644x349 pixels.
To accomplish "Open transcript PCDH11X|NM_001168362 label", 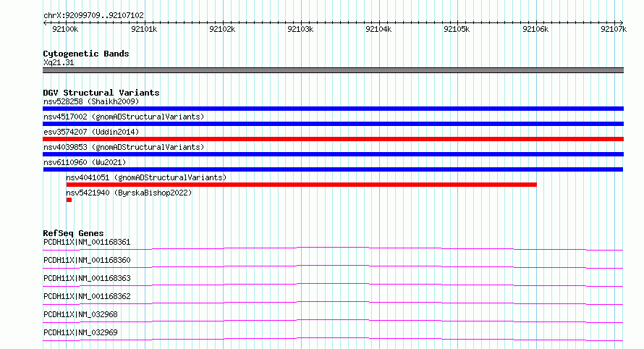I will tap(87, 296).
